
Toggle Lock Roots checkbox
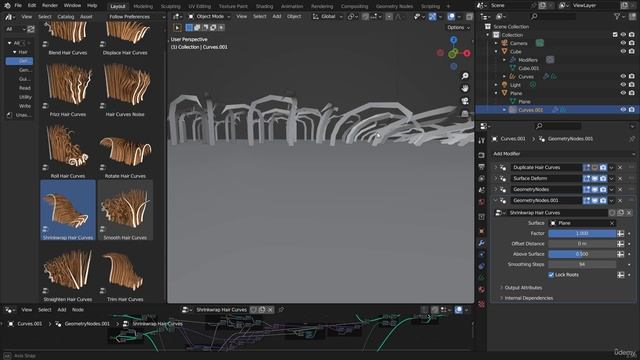pos(551,275)
